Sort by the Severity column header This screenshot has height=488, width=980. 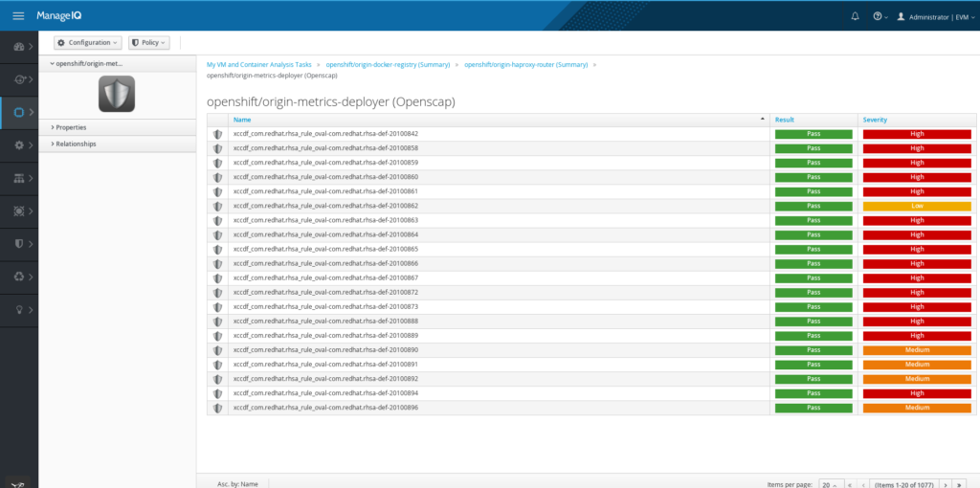[x=875, y=120]
